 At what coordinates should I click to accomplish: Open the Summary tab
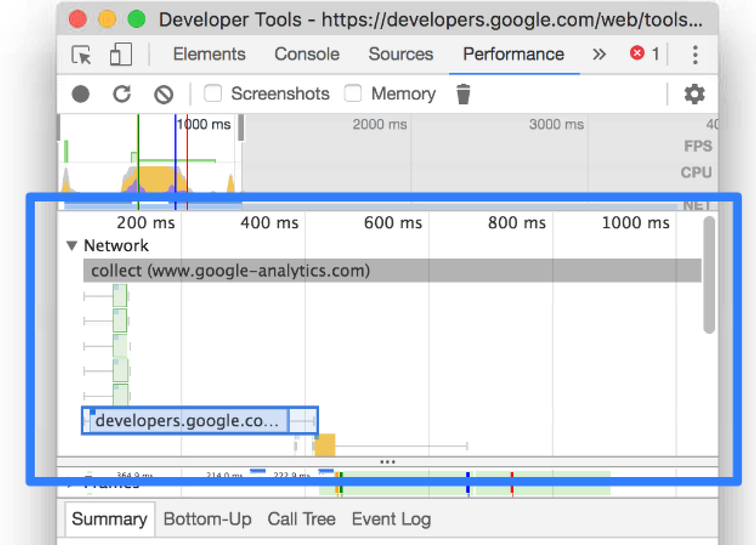click(x=109, y=519)
